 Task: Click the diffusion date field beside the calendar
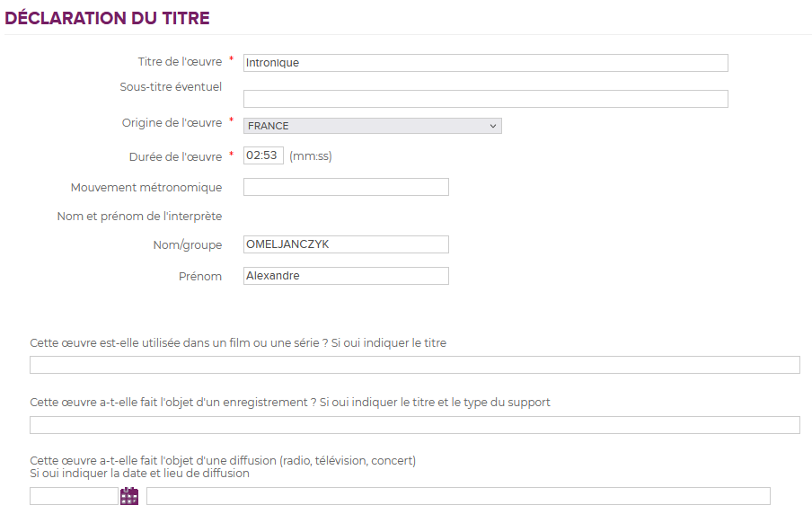tap(74, 496)
